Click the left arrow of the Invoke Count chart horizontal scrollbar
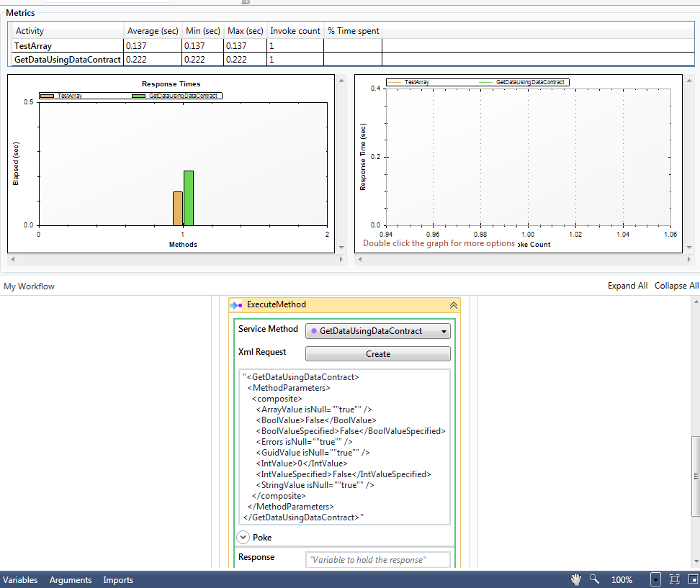This screenshot has height=588, width=700. [x=360, y=259]
